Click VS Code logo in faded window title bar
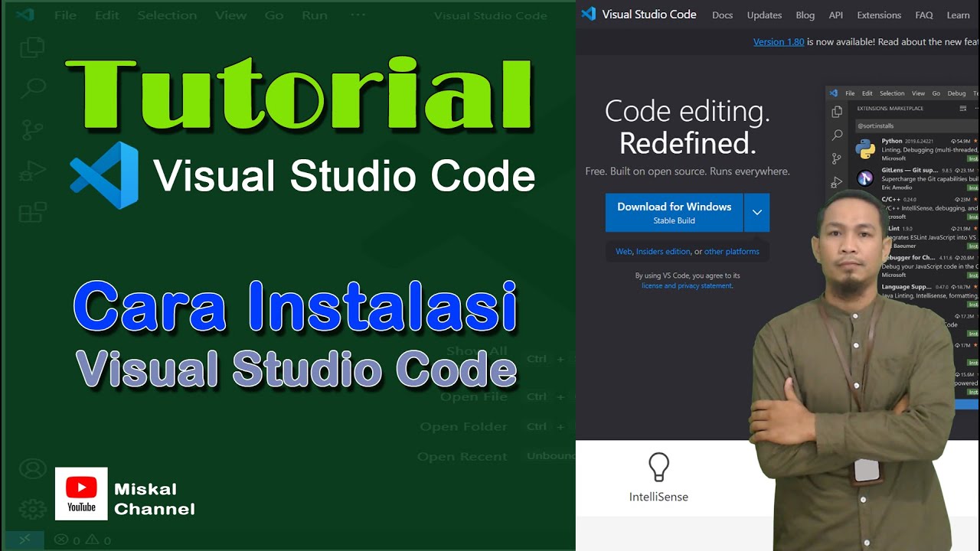Viewport: 980px width, 551px height. point(24,15)
